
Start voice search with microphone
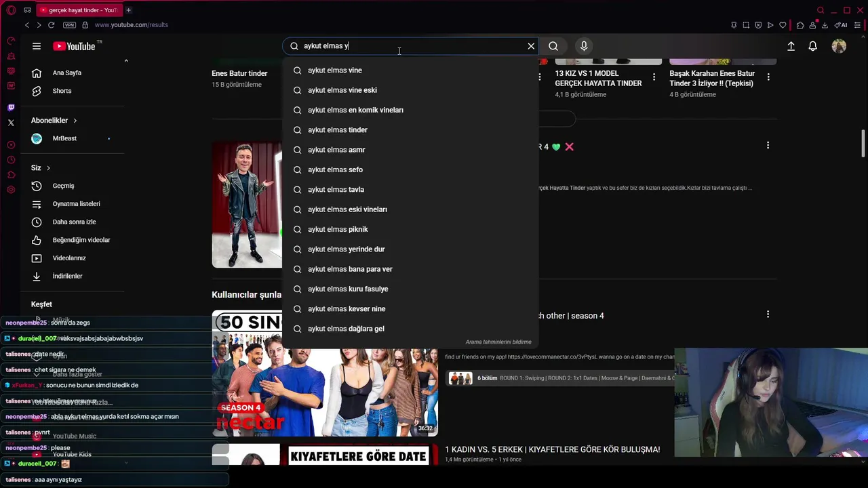pos(584,46)
